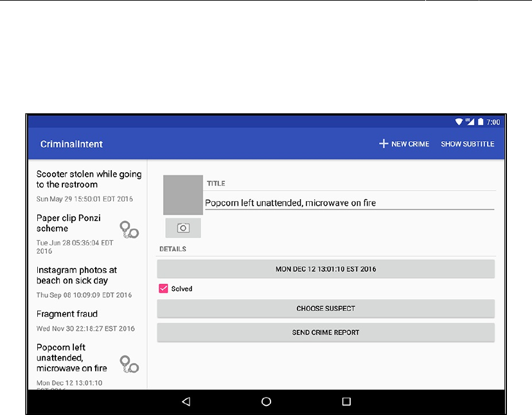Uncheck the Solved checkbox
The image size is (532, 415).
tap(164, 289)
